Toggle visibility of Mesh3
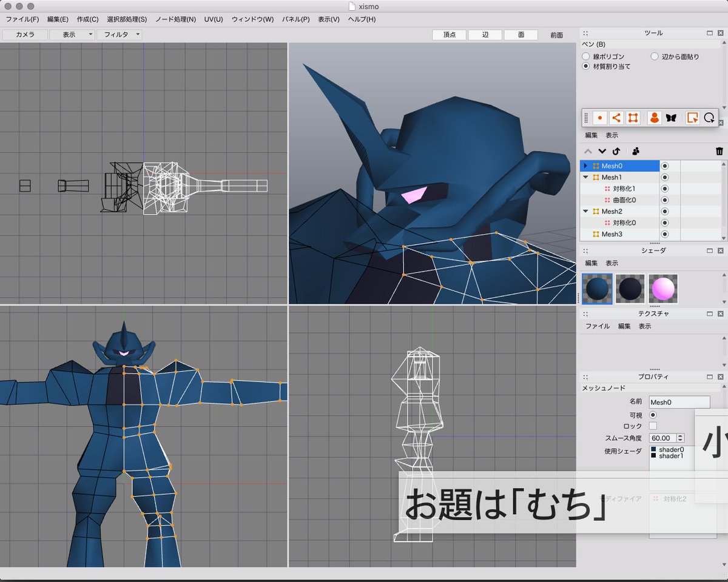728x582 pixels. [x=664, y=234]
